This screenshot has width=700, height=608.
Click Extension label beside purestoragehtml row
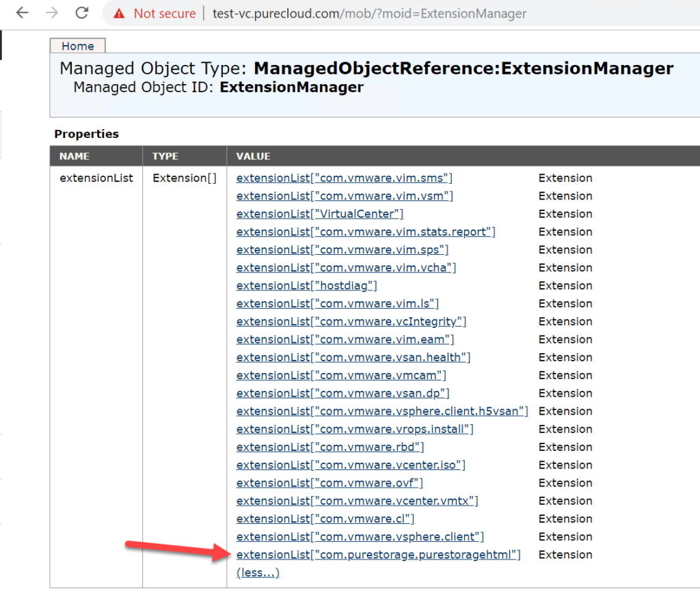[x=565, y=555]
